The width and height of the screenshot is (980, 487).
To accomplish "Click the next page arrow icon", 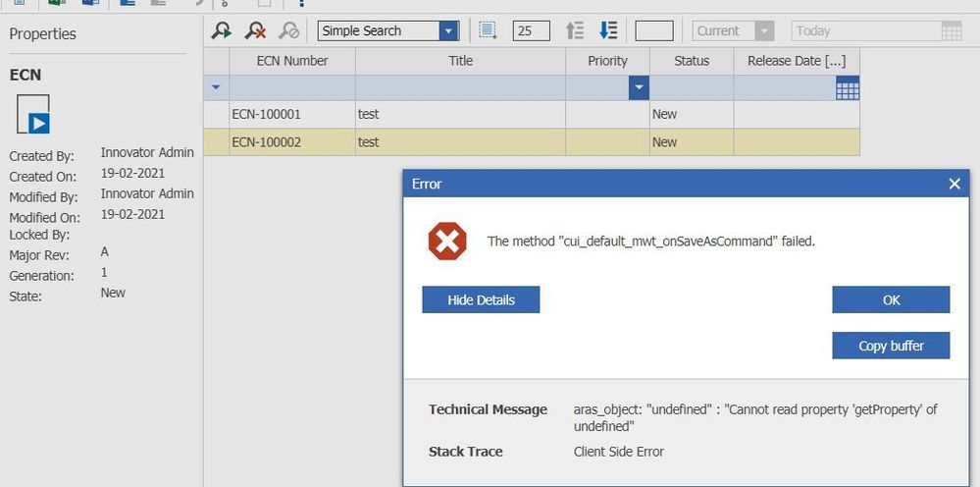I will coord(608,30).
